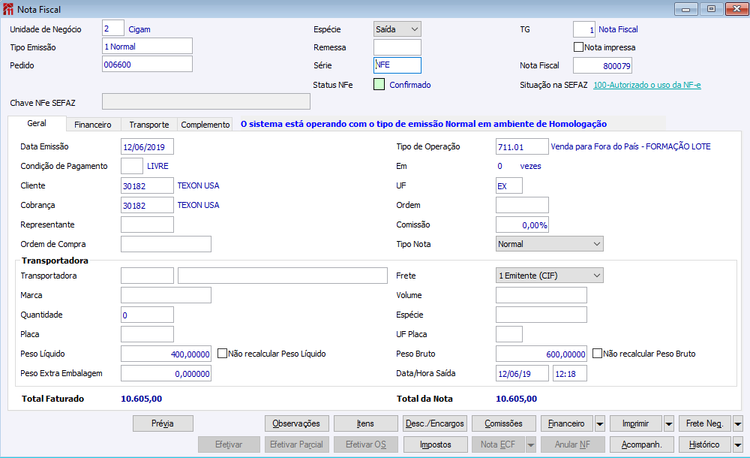Open the arrow menu beside Imprimir button

669,424
